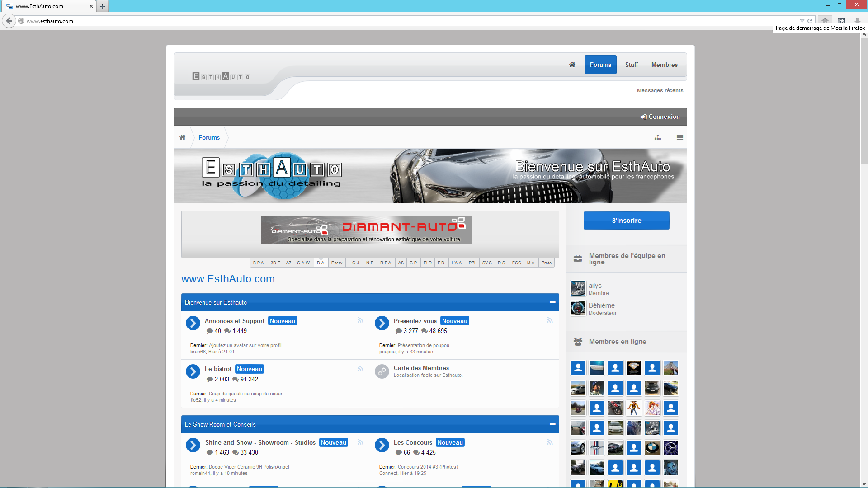Select the D.A. sponsor tab
The image size is (868, 488).
pyautogui.click(x=321, y=263)
